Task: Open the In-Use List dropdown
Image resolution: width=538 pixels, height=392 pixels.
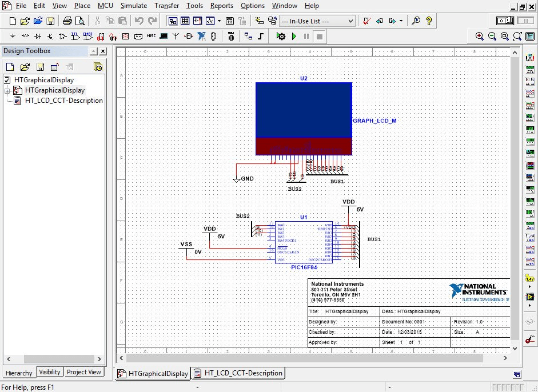Action: 350,21
